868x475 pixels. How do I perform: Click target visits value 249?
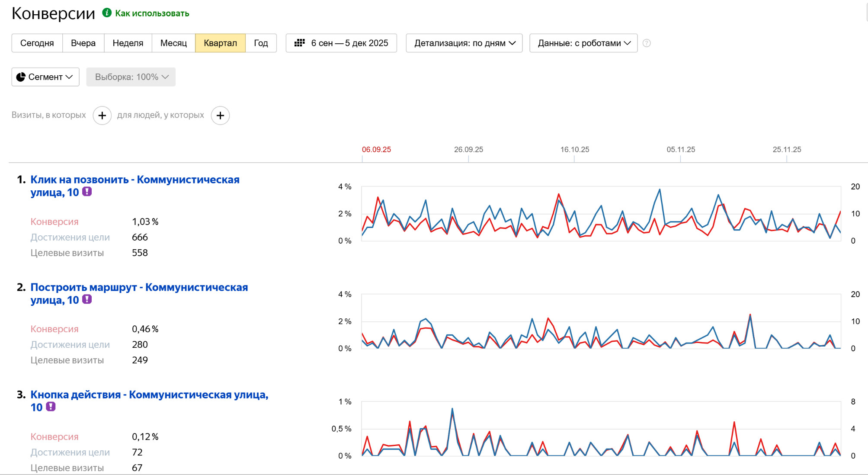pyautogui.click(x=140, y=360)
